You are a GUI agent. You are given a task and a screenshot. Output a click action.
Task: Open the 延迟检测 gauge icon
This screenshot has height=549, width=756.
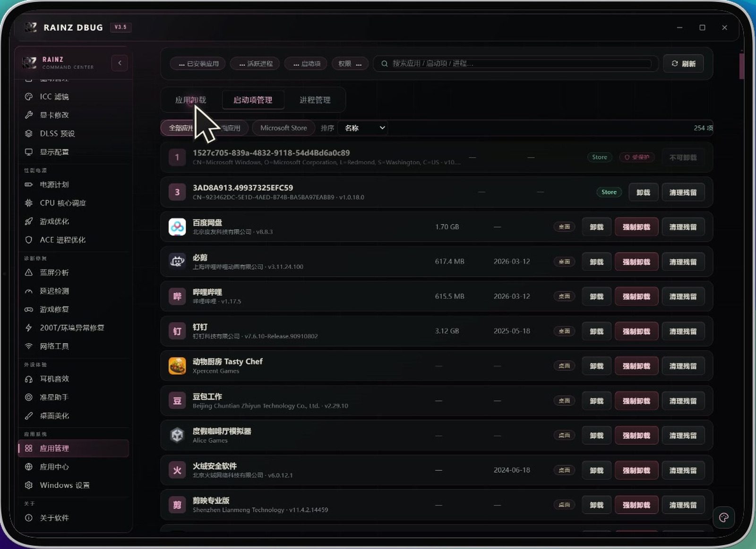click(x=29, y=291)
